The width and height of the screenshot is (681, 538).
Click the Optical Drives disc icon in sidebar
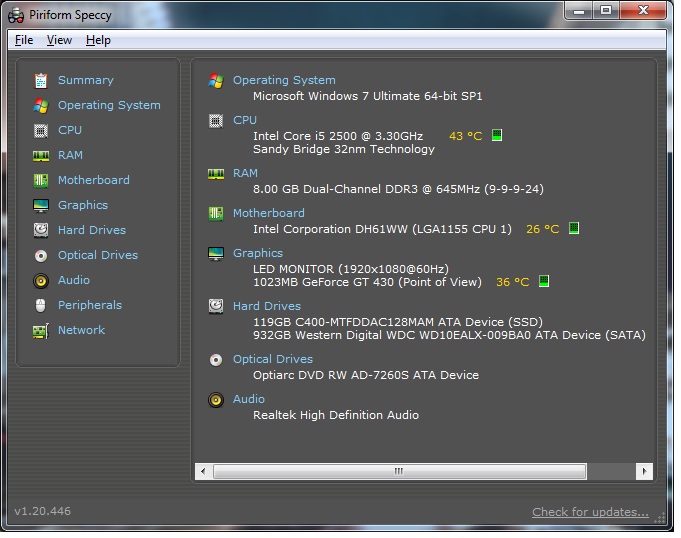point(41,255)
